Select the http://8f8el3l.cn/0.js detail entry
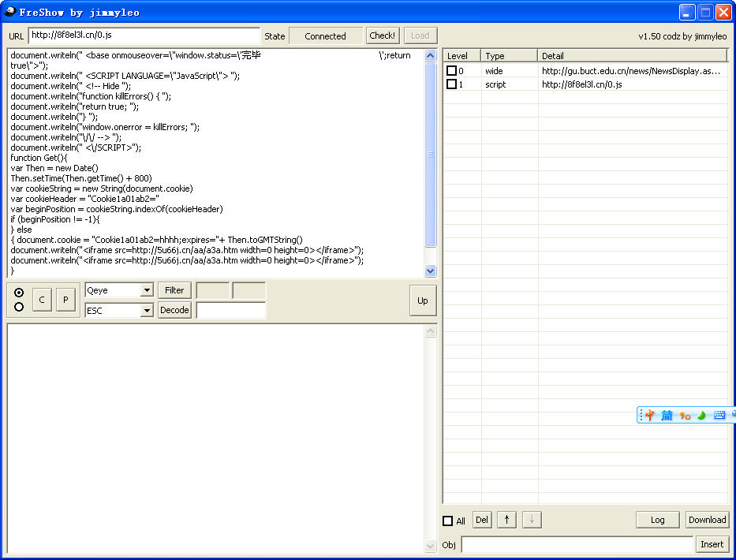 [581, 84]
